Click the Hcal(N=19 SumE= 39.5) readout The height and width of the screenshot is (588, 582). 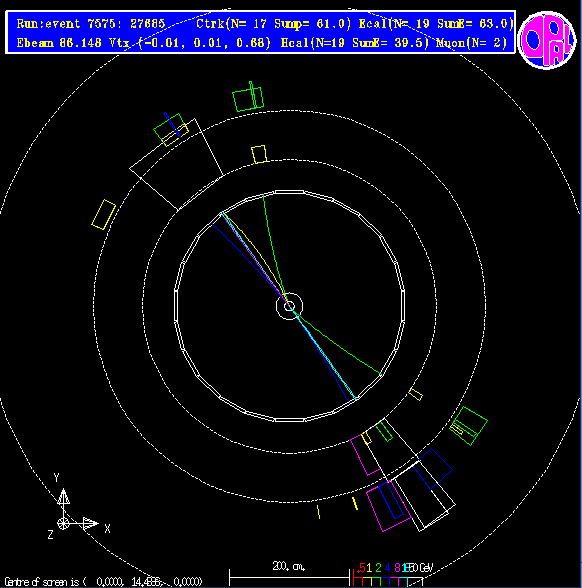pyautogui.click(x=355, y=42)
